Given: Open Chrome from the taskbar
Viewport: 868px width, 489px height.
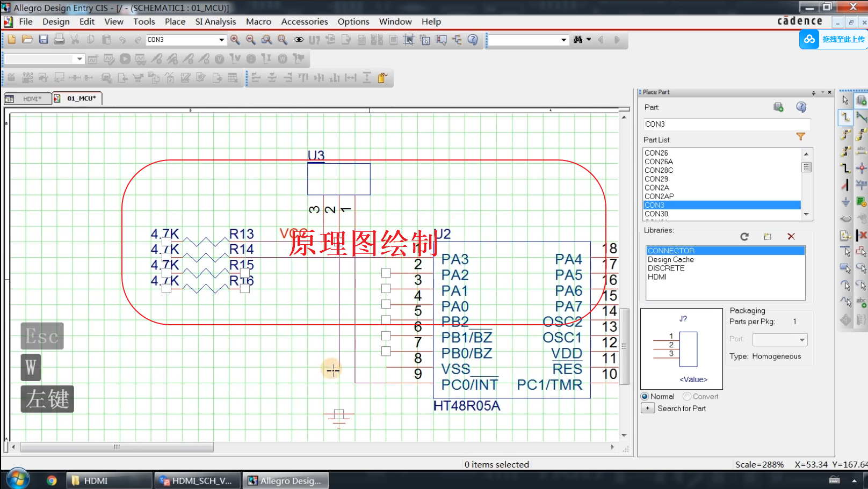Looking at the screenshot, I should point(52,480).
